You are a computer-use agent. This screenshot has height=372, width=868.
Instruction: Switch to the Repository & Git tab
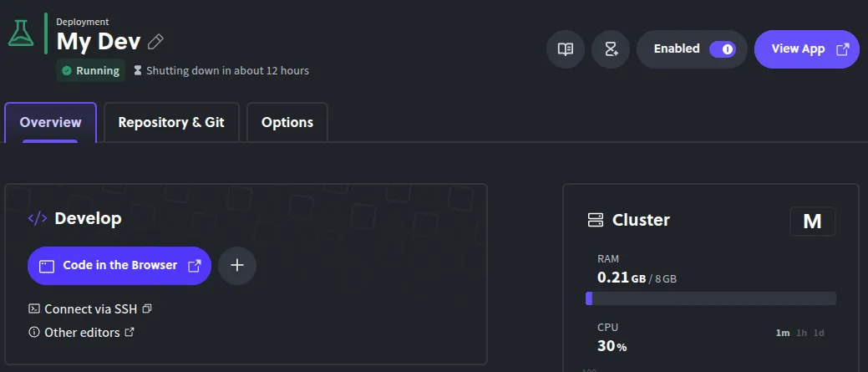click(x=171, y=122)
